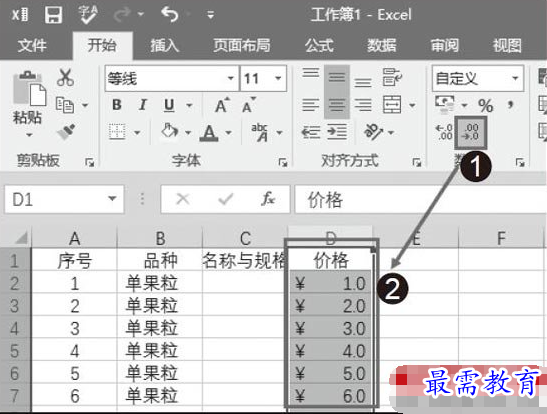
Task: Expand the Copy options arrow
Action: click(85, 105)
